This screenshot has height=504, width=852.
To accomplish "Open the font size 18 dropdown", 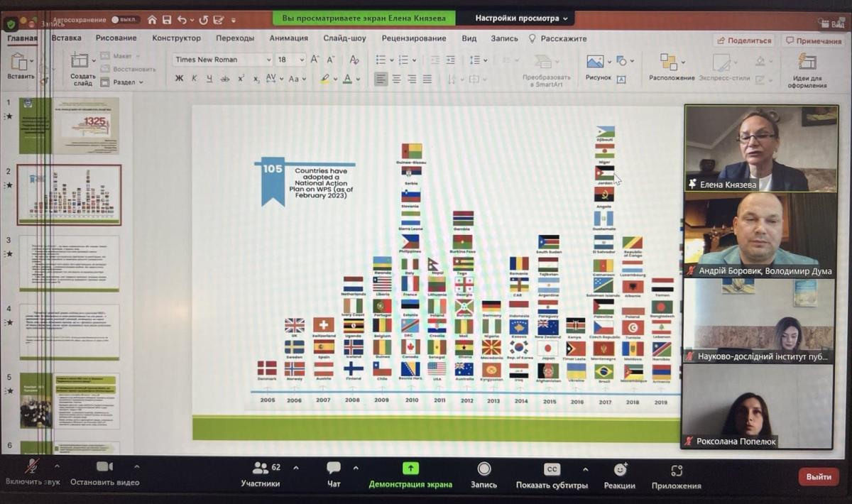I will click(x=291, y=60).
